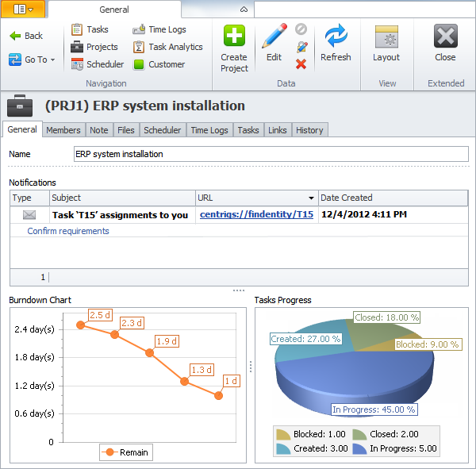Open Task Analytics from the navigation
This screenshot has width=476, height=469.
(167, 47)
